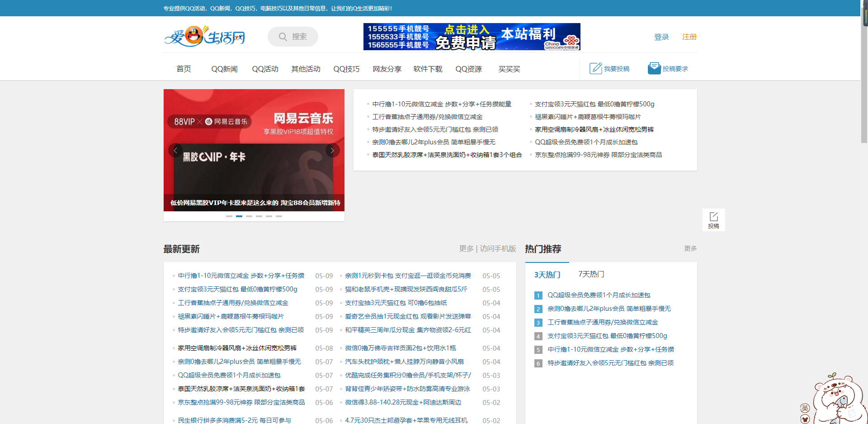Click the 登录 link
Image resolution: width=868 pixels, height=424 pixels.
coord(661,37)
